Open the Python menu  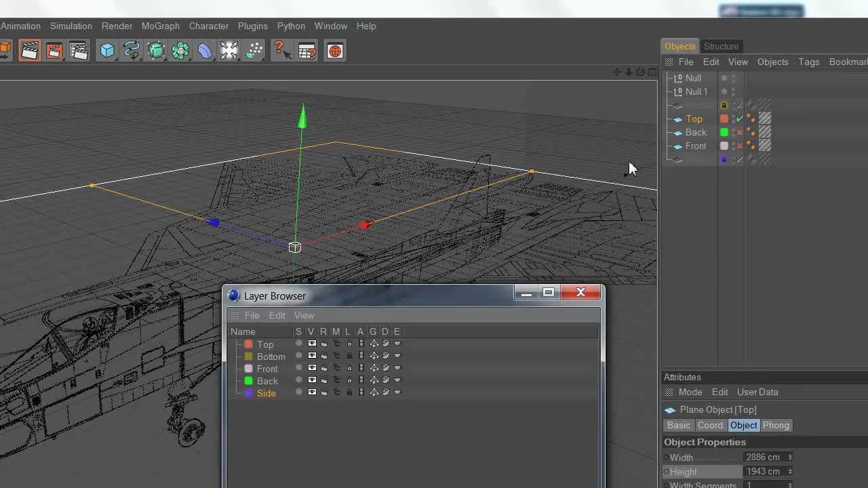point(291,26)
